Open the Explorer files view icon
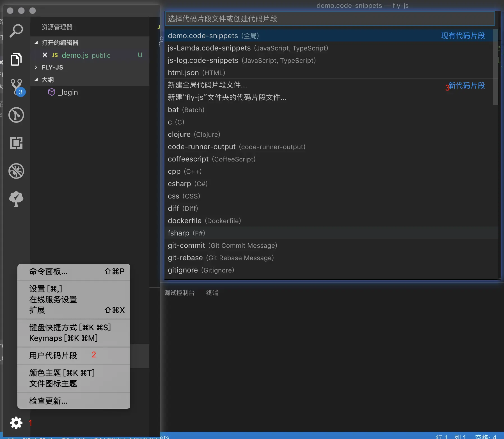504x439 pixels. coord(16,59)
